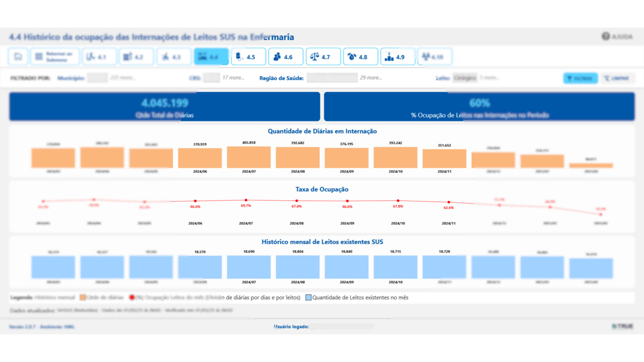Select the 2024/07 bar in Diárias chart

point(249,157)
